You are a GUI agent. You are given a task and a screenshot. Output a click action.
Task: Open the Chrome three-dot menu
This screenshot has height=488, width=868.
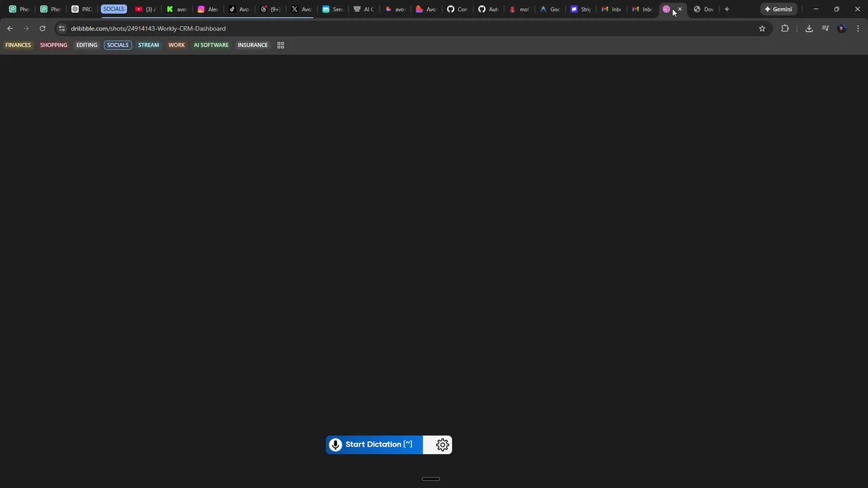(858, 28)
